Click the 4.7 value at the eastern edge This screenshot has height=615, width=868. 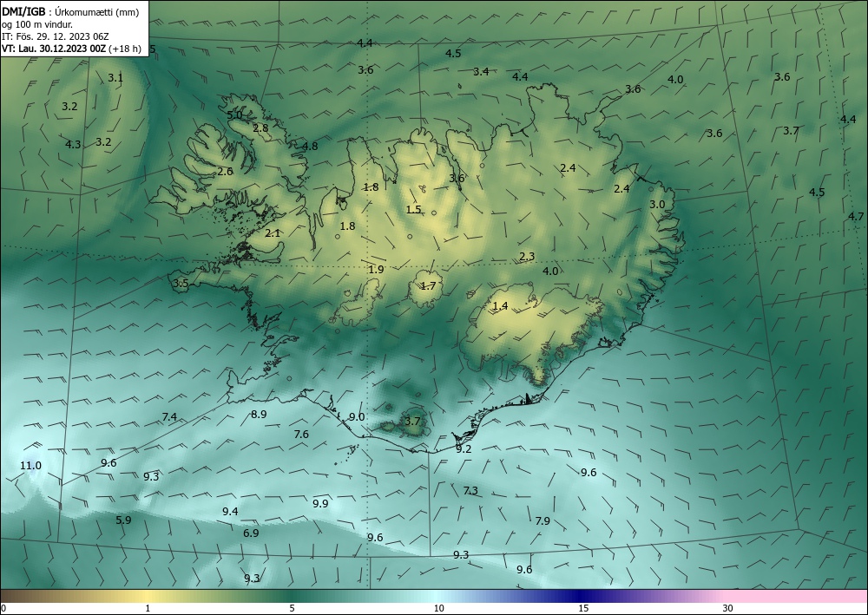point(856,216)
